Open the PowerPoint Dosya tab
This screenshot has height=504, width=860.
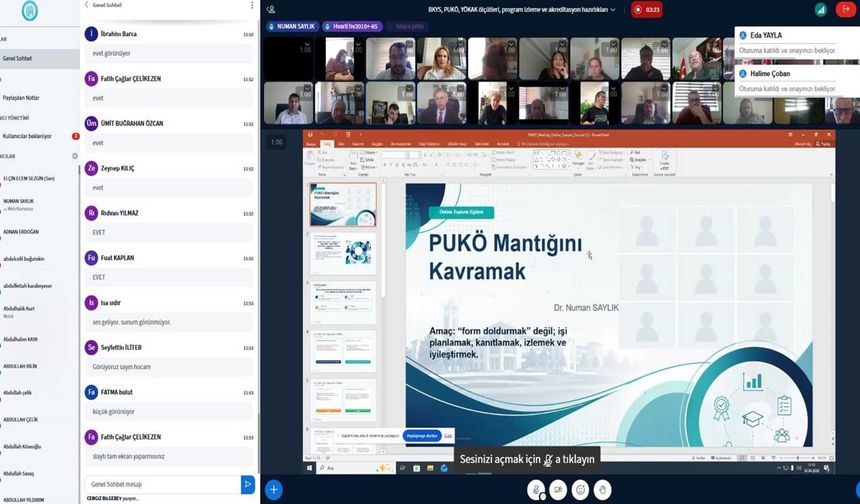tap(311, 144)
